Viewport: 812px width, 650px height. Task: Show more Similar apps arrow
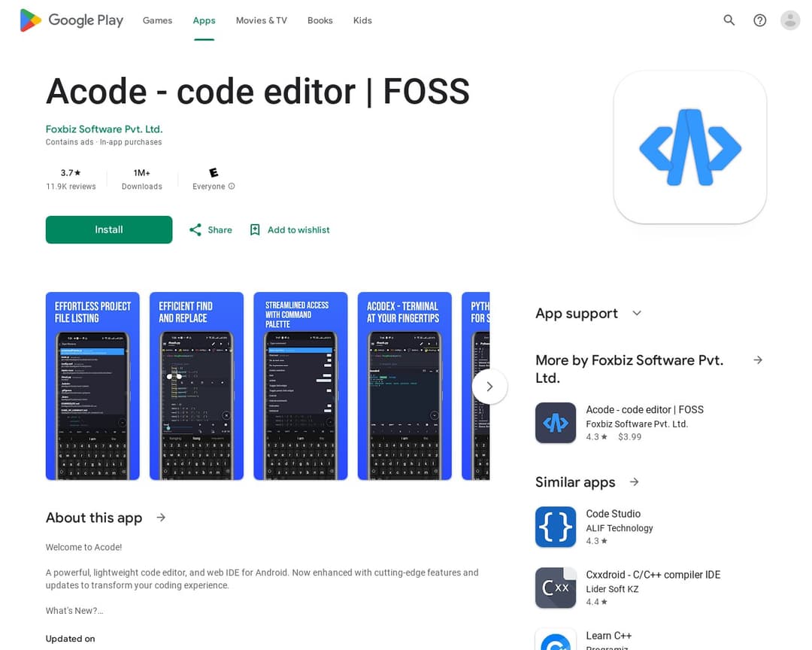(x=635, y=481)
